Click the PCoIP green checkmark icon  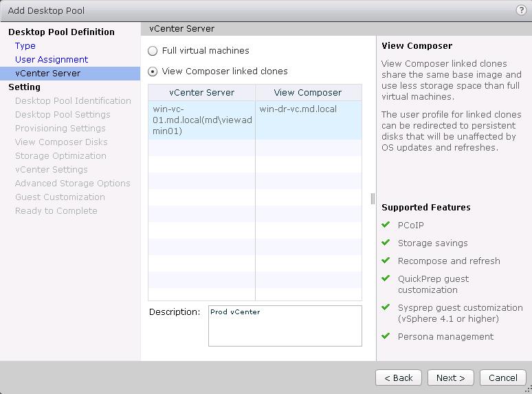[x=386, y=225]
